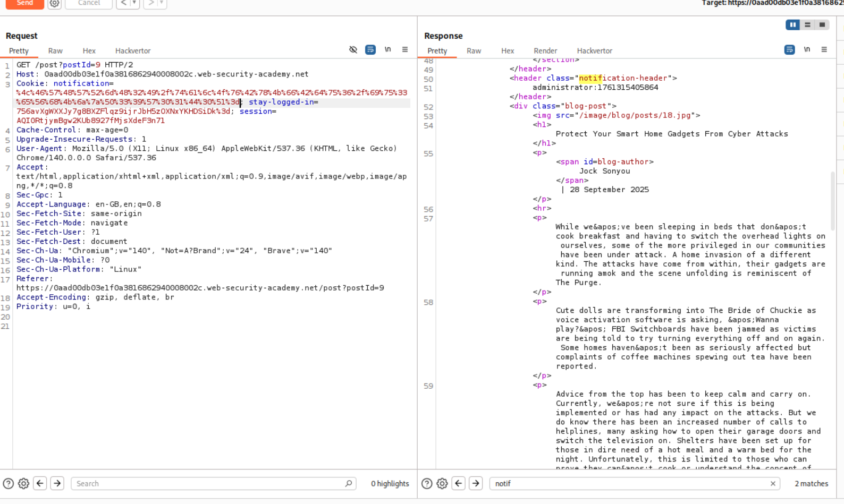
Task: Click the orange Send button
Action: pos(24,3)
